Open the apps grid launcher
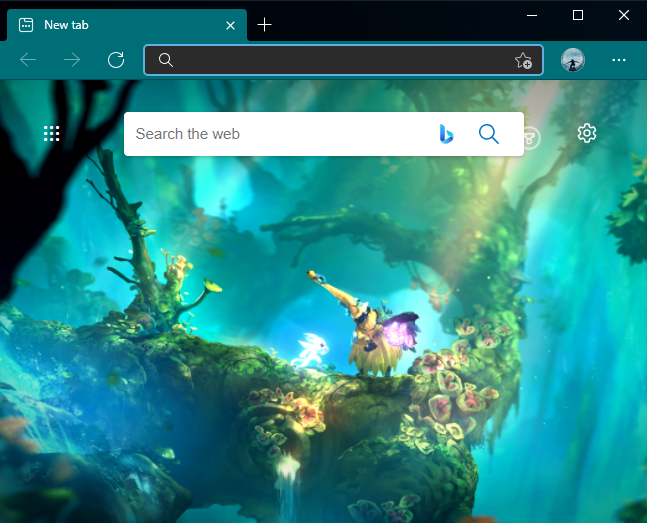 52,133
